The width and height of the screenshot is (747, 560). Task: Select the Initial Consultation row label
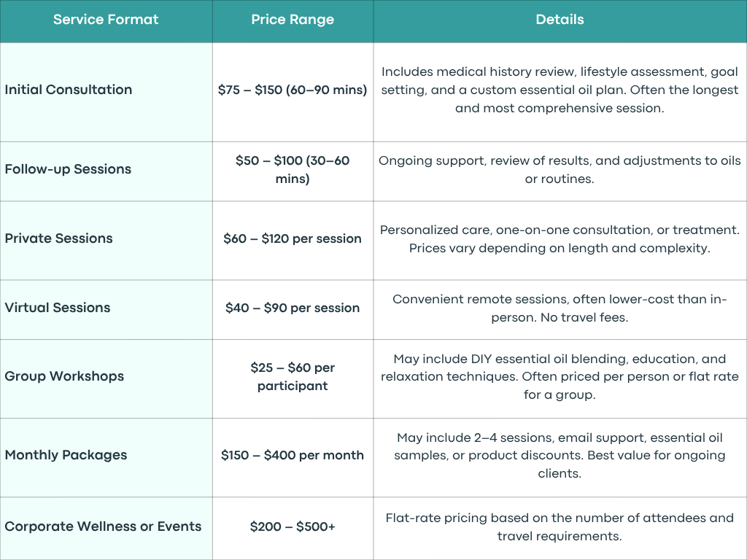coord(68,90)
